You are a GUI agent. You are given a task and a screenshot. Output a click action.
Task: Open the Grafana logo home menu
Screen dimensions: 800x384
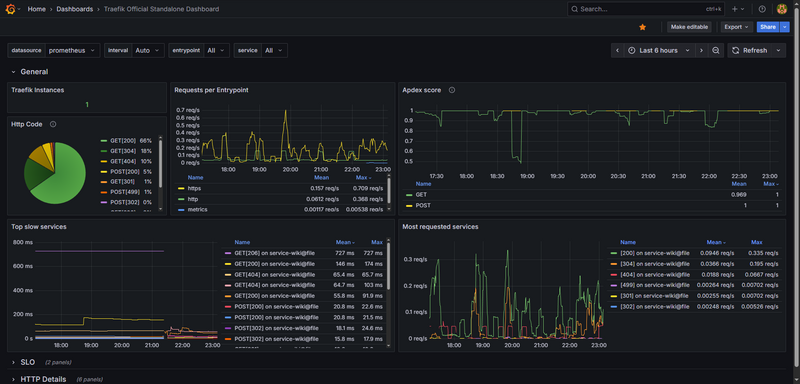(x=10, y=9)
